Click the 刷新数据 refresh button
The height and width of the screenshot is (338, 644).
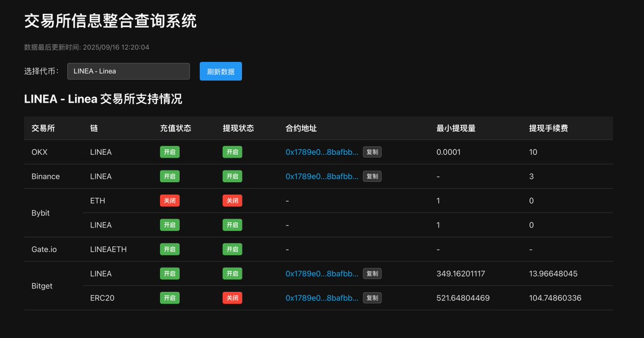click(221, 71)
